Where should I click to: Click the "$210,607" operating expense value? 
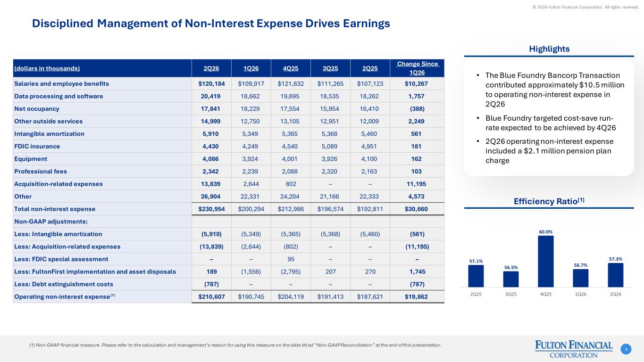[211, 296]
